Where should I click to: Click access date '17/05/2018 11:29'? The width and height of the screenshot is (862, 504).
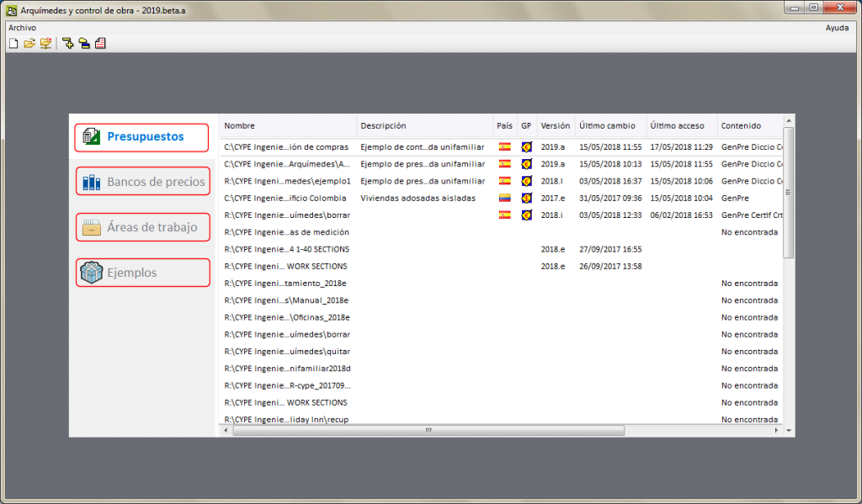click(x=681, y=146)
